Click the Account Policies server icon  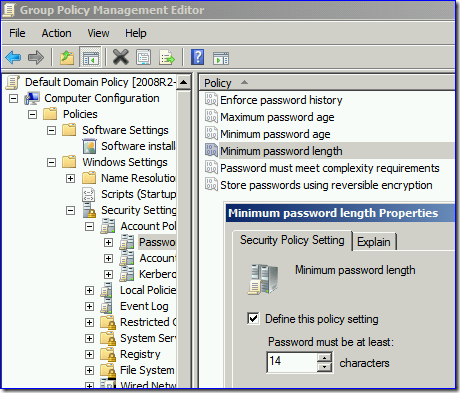[x=108, y=226]
